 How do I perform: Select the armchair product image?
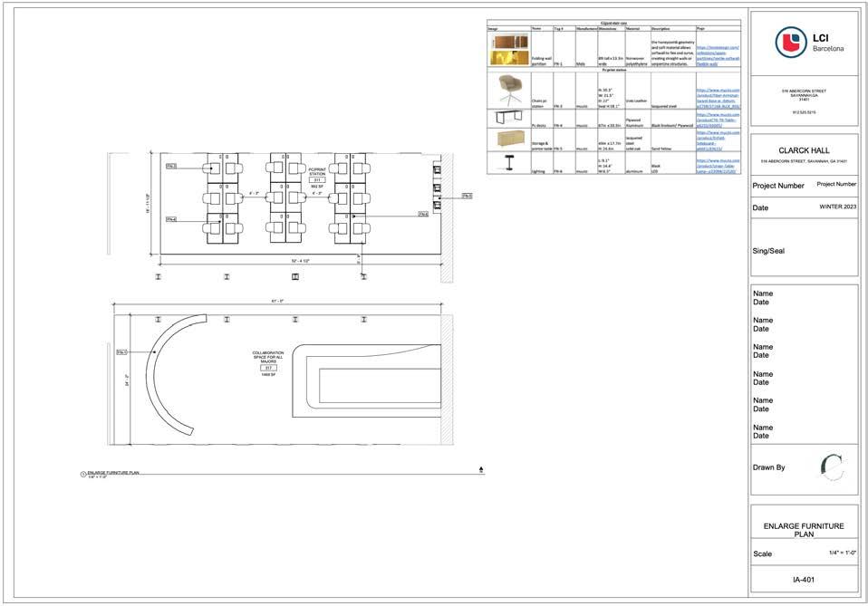coord(508,90)
